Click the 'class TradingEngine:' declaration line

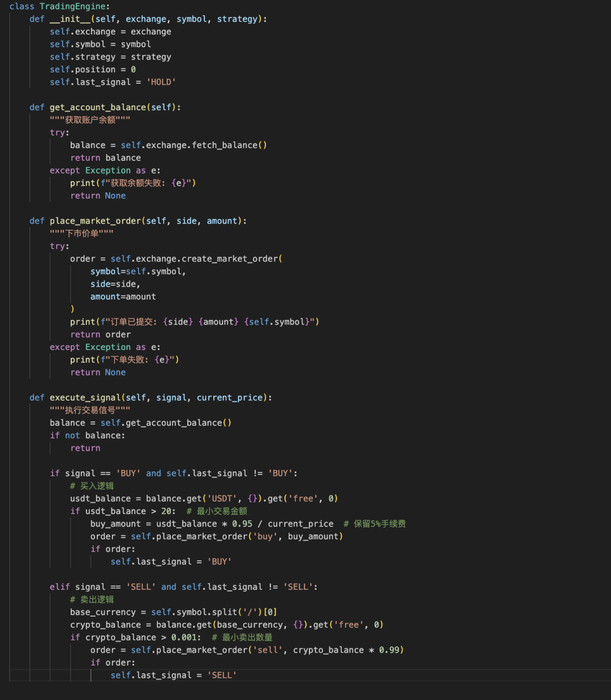pyautogui.click(x=59, y=6)
